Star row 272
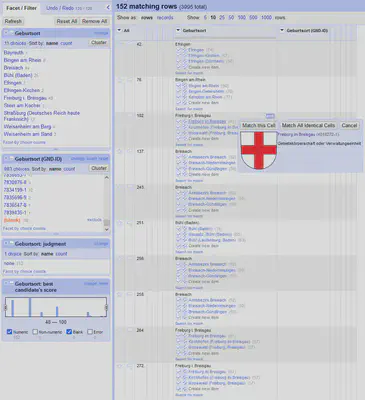The image size is (365, 400). tap(120, 366)
